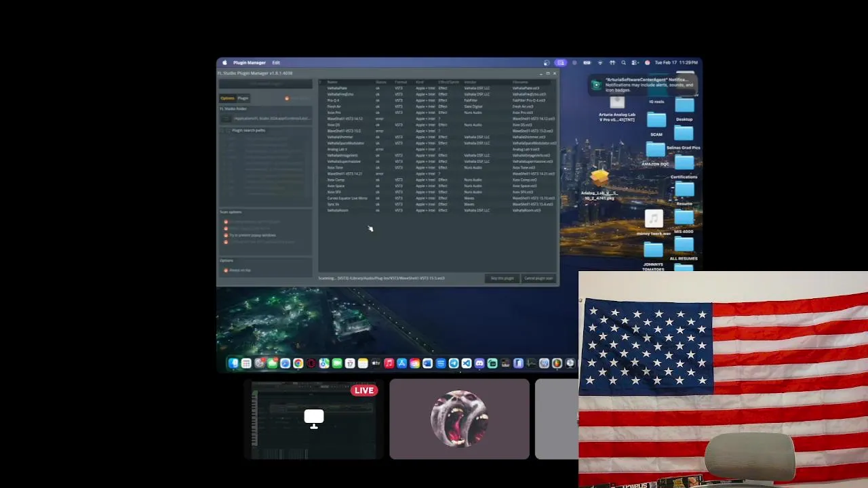Sort by the Status column header
This screenshot has width=868, height=488.
pyautogui.click(x=380, y=82)
